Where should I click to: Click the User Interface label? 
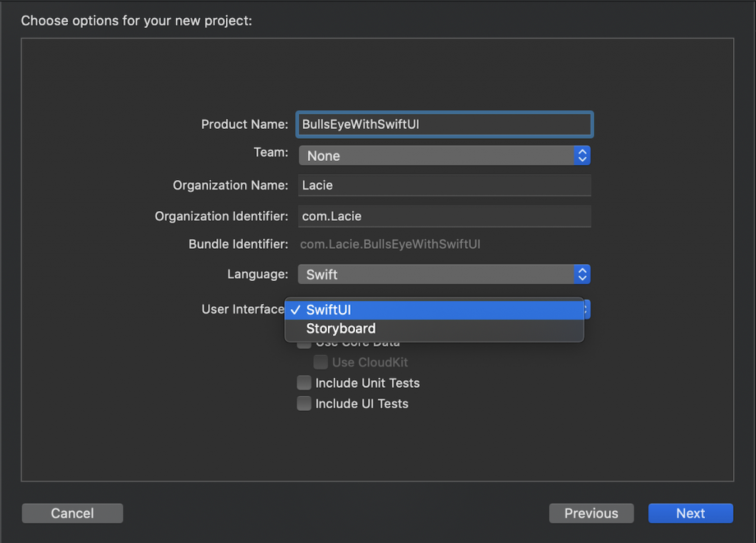[243, 309]
